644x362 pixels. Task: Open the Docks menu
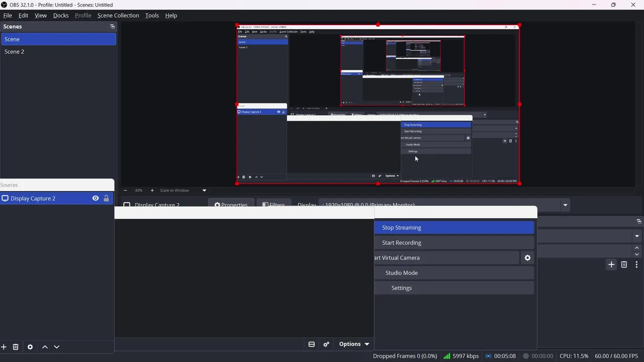click(x=61, y=16)
